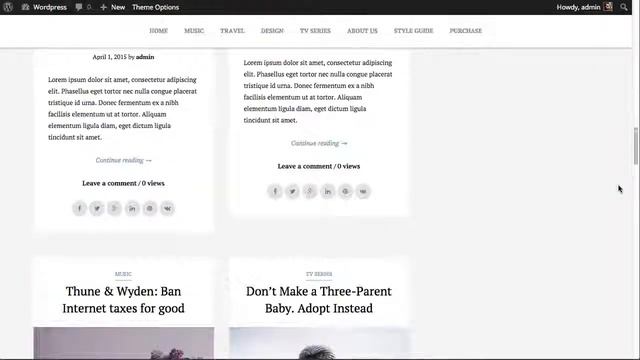Click Facebook share icon above Three-Parent Baby post
Screen dimensions: 640x360
275,191
